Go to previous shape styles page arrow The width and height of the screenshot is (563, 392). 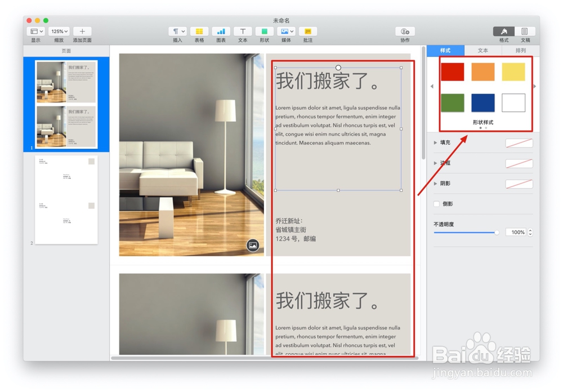[432, 86]
